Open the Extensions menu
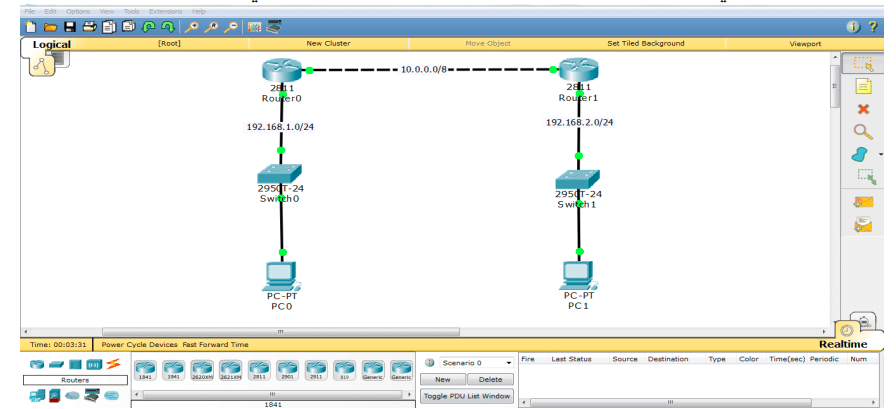Image resolution: width=896 pixels, height=409 pixels. click(166, 11)
